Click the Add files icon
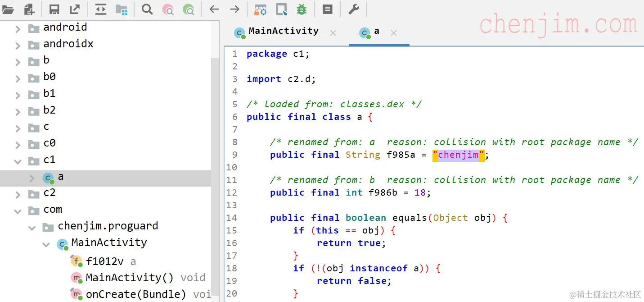The image size is (644, 302). [x=29, y=9]
